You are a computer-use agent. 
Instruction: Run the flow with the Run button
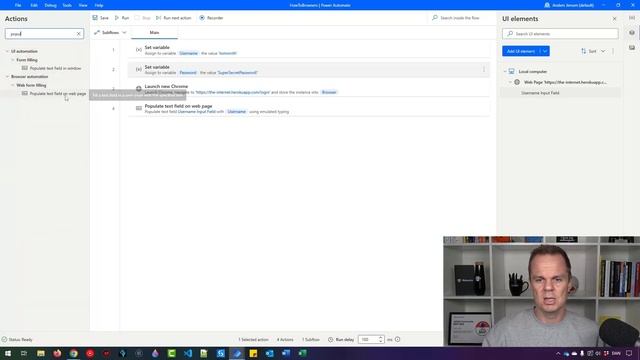click(x=122, y=18)
